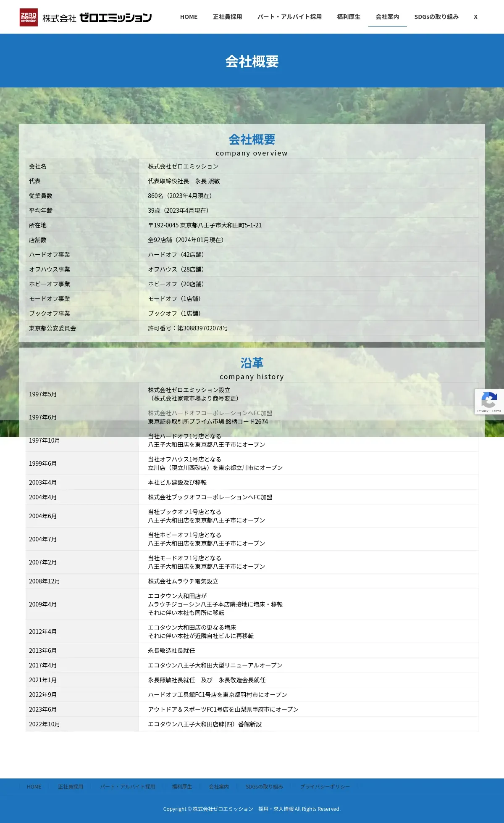The width and height of the screenshot is (504, 823).
Task: Click ハードオフ工具館FC1号店 history entry
Action: [x=218, y=695]
